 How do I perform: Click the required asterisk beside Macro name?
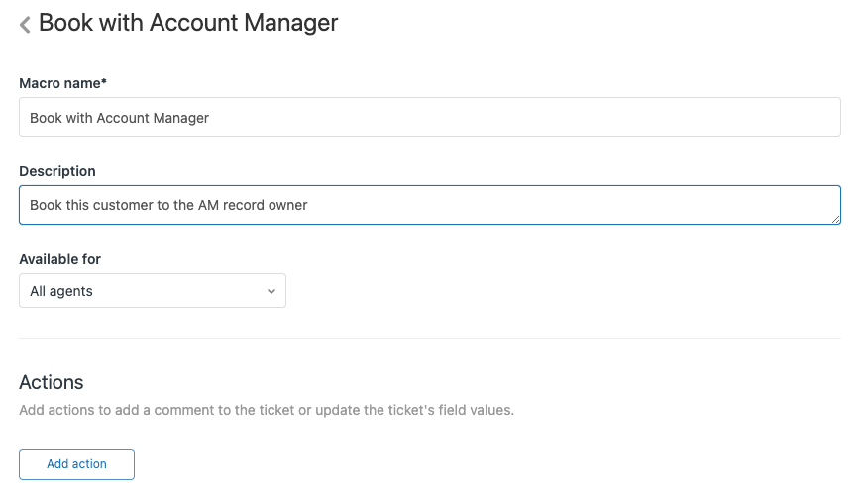pos(104,82)
